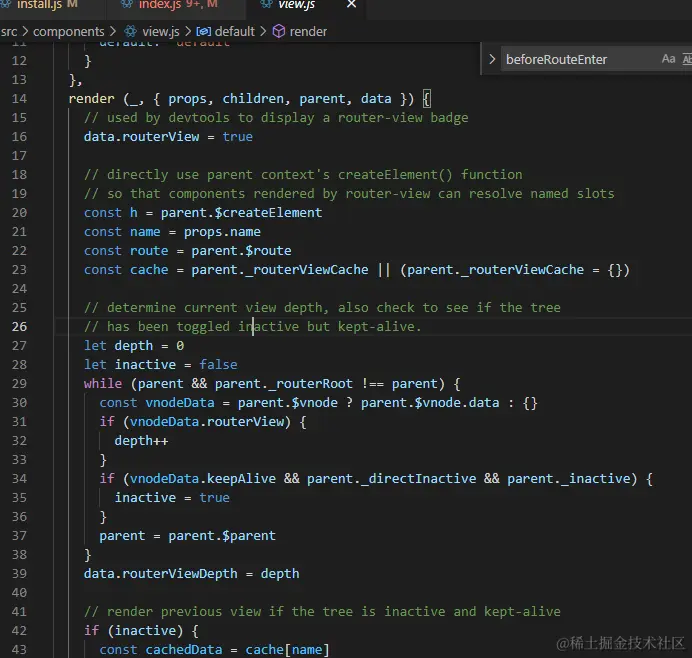
Task: Click line number 29 in the gutter
Action: [x=19, y=384]
